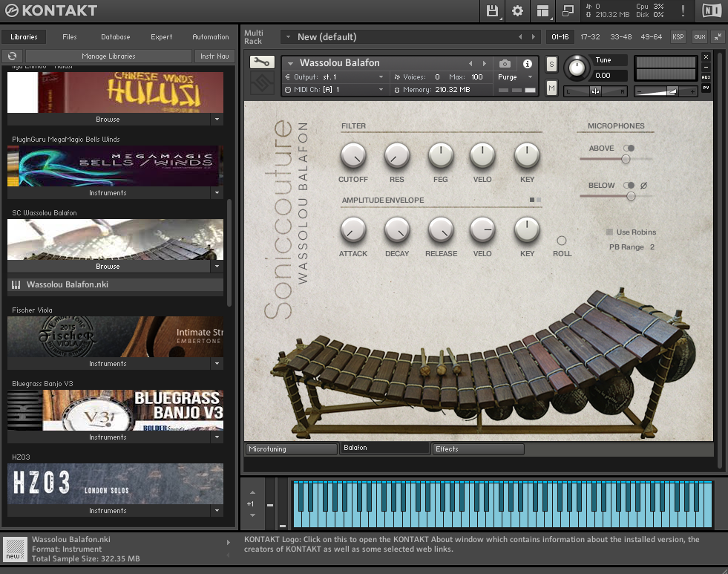Open the SC Wassolou Balafon dropdown arrow
728x574 pixels.
pos(217,266)
